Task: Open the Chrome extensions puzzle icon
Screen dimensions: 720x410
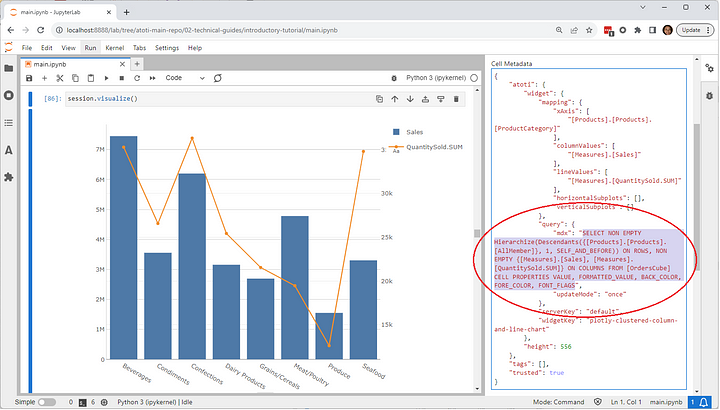Action: (637, 30)
